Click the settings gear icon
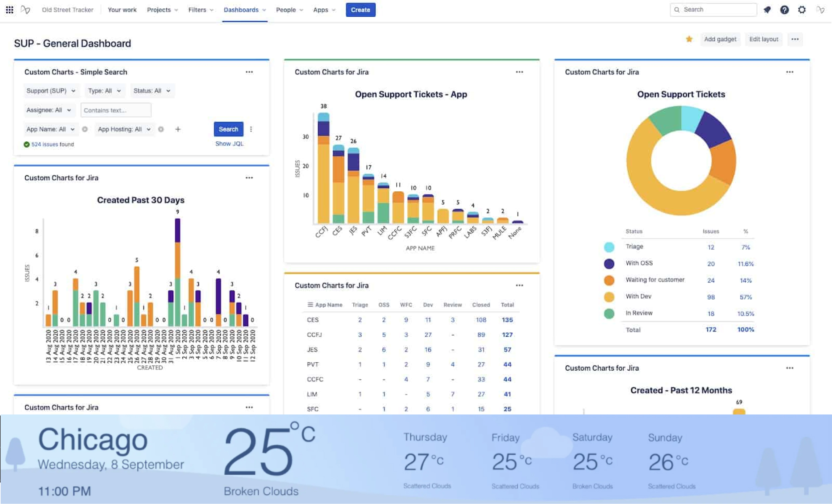This screenshot has width=832, height=504. [802, 10]
